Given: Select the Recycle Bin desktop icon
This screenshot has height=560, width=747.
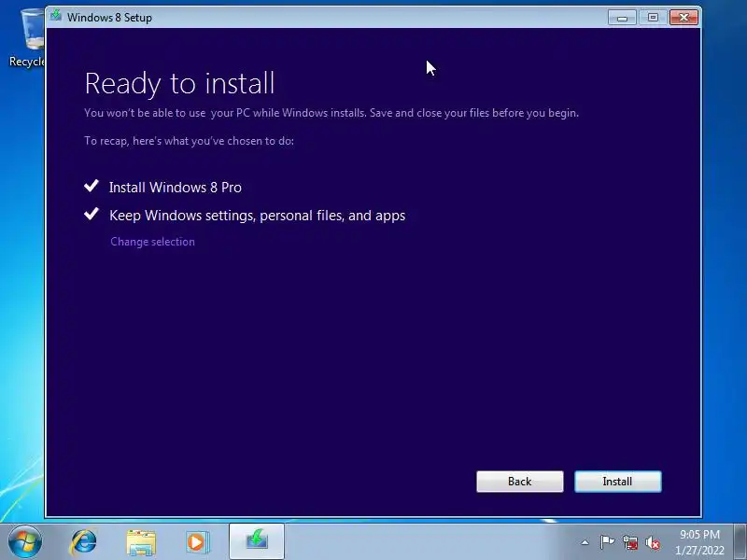Looking at the screenshot, I should click(27, 39).
